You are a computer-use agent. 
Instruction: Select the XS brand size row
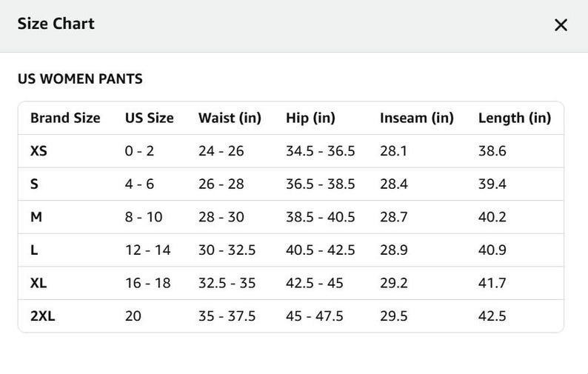pos(291,151)
